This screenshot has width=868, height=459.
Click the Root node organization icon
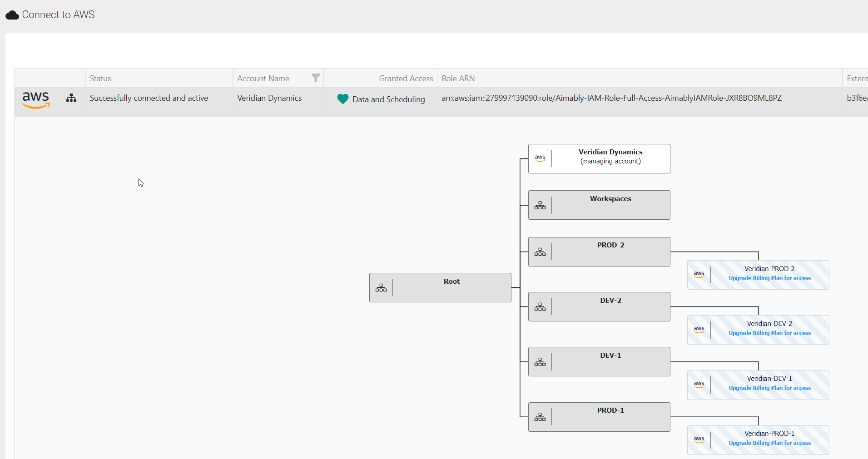coord(381,288)
